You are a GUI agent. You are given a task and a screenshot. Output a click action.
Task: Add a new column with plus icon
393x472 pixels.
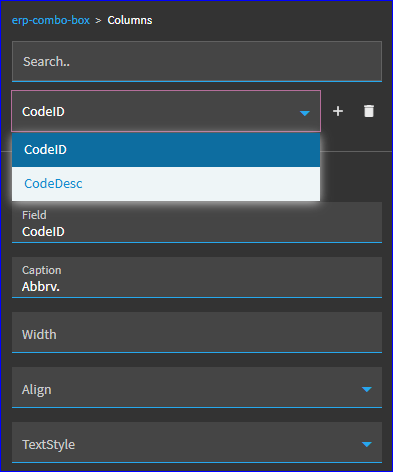point(338,111)
